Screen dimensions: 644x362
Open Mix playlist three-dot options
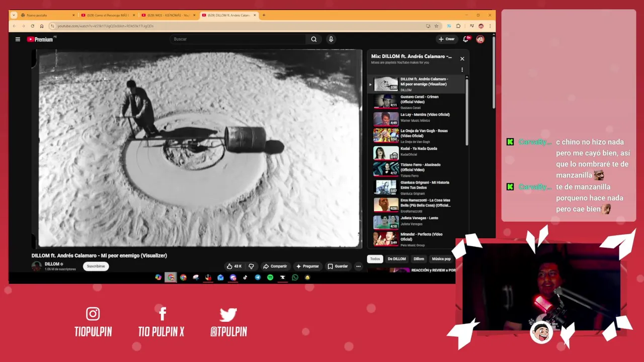pyautogui.click(x=462, y=70)
